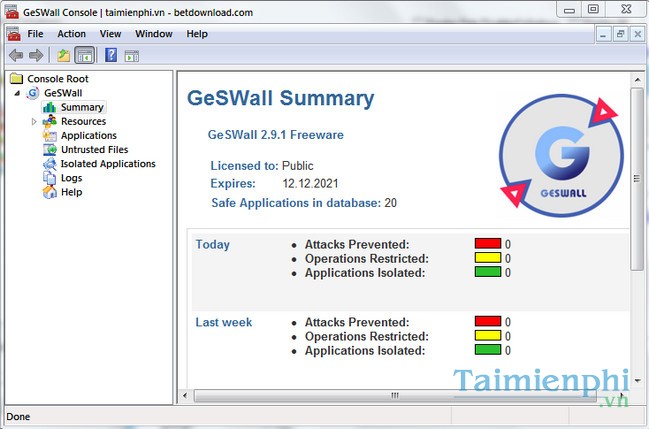649x429 pixels.
Task: Click the Up one level folder icon
Action: [x=64, y=55]
